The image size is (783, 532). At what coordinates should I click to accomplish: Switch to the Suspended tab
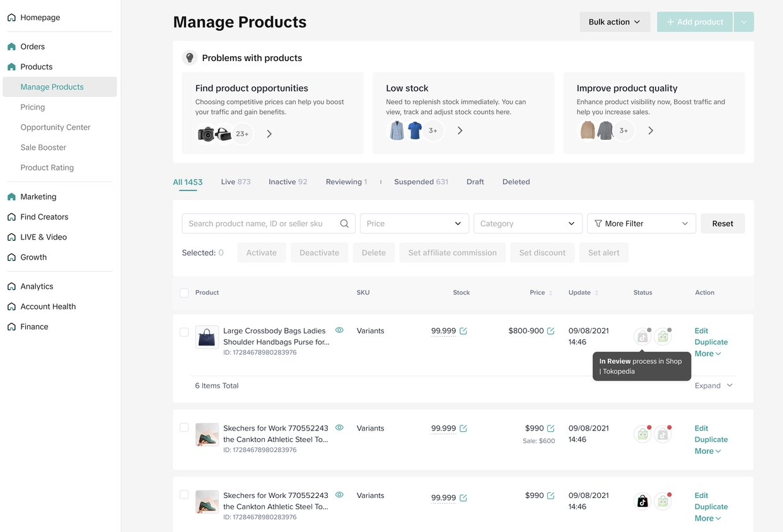[420, 182]
